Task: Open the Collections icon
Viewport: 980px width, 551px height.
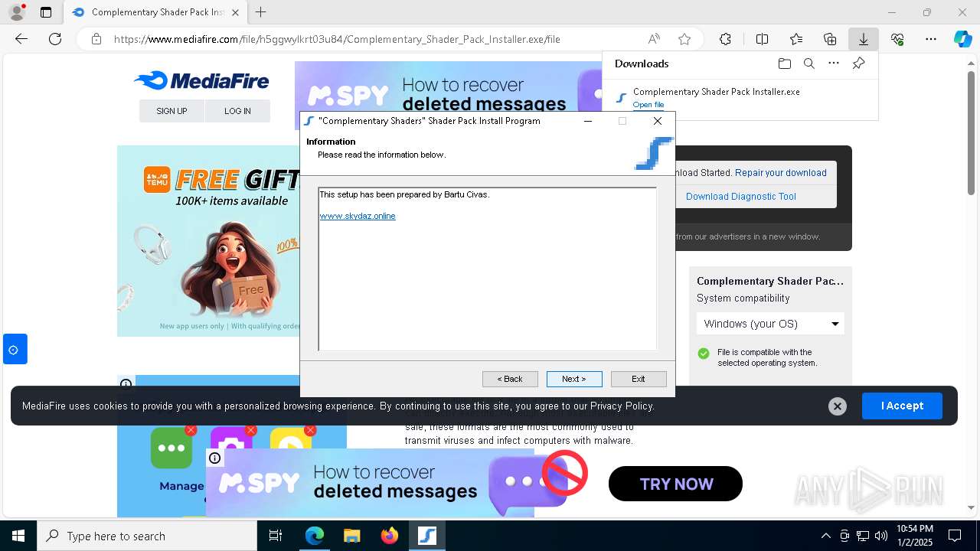Action: [830, 39]
